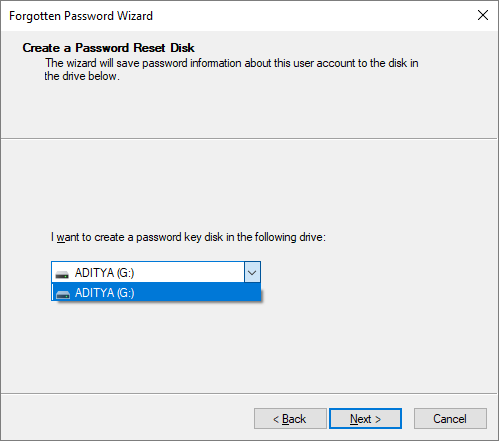Click the Create a Password Reset Disk heading
Image resolution: width=499 pixels, height=441 pixels.
coord(108,48)
